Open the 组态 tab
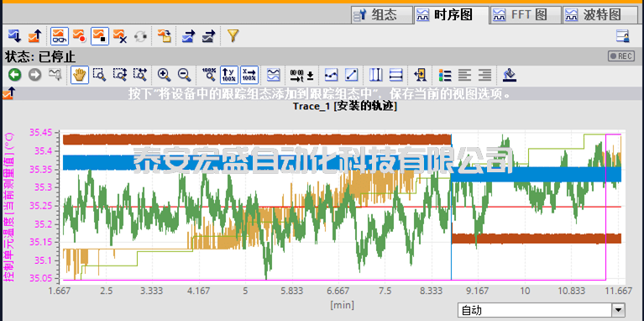The height and width of the screenshot is (321, 644). pos(382,16)
